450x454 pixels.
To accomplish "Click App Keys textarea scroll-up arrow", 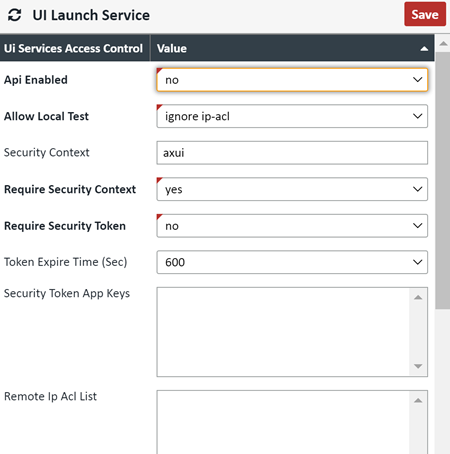I will [418, 297].
